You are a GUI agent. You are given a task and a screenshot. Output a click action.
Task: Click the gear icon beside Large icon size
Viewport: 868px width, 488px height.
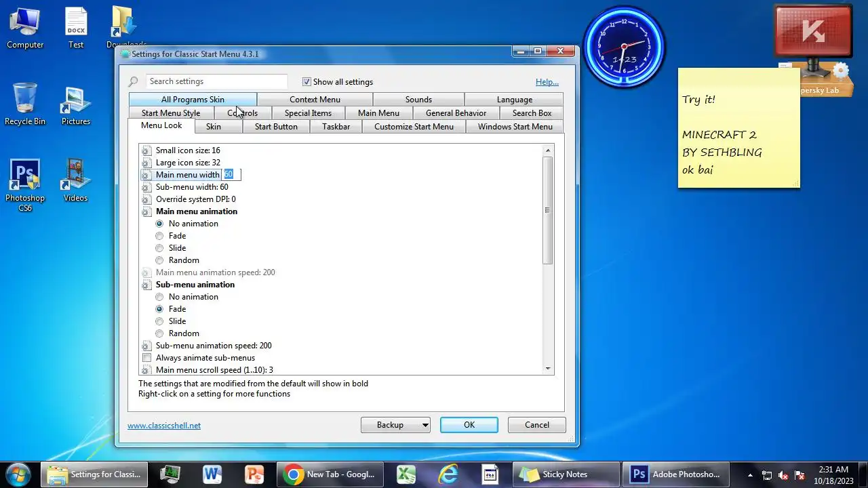(146, 163)
